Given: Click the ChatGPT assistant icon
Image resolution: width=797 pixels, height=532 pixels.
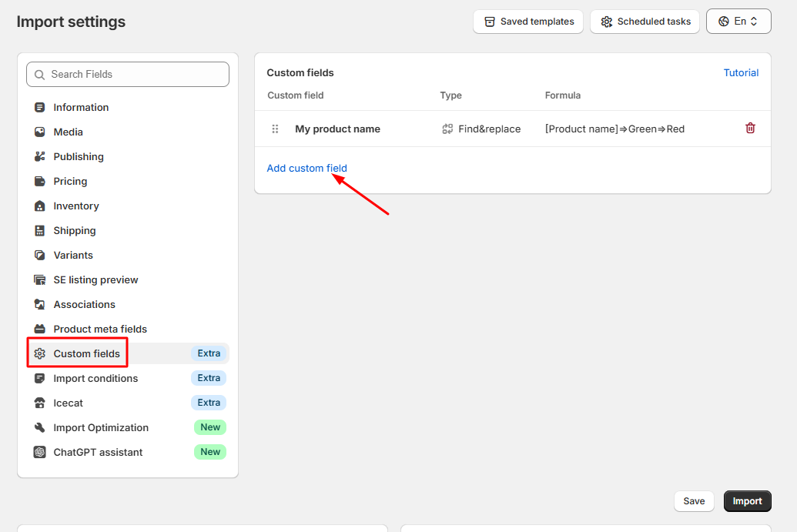Looking at the screenshot, I should [39, 452].
